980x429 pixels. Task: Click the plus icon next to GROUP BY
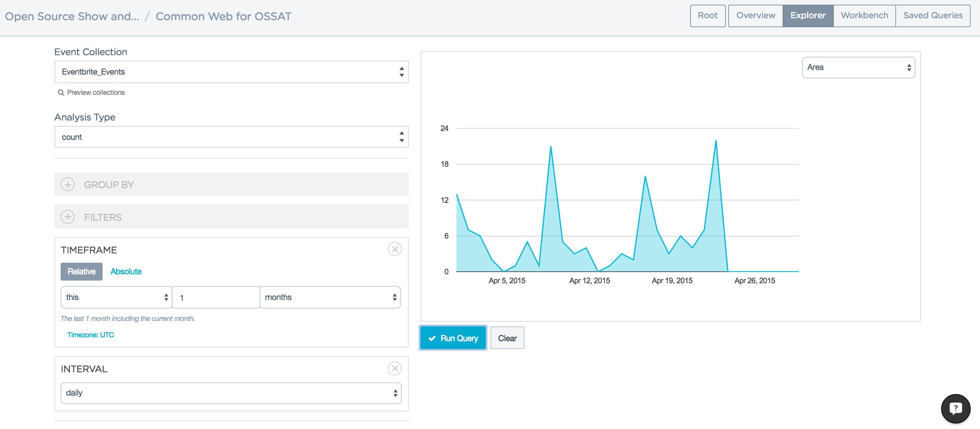(68, 185)
